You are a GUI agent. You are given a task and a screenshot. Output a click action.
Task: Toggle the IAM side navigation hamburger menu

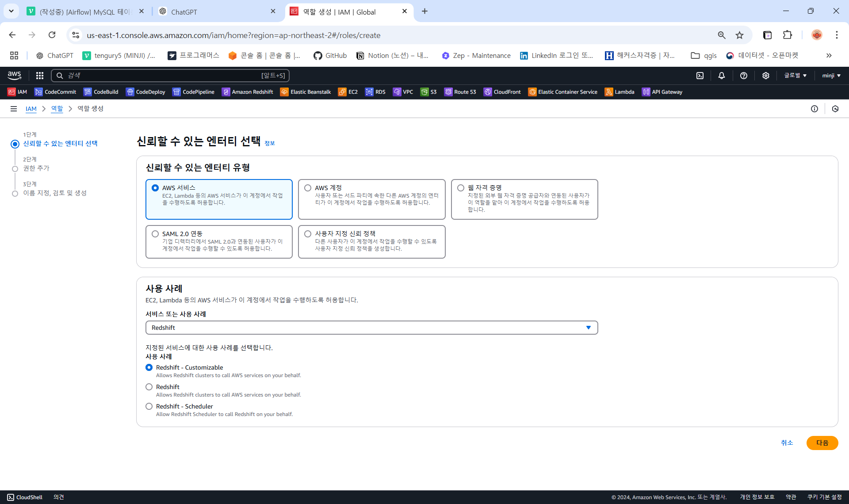pyautogui.click(x=14, y=109)
